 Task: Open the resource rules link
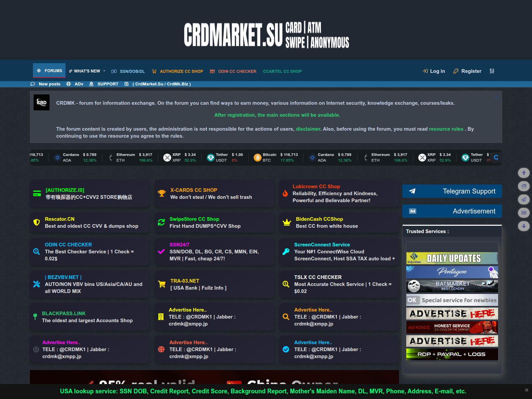(446, 129)
